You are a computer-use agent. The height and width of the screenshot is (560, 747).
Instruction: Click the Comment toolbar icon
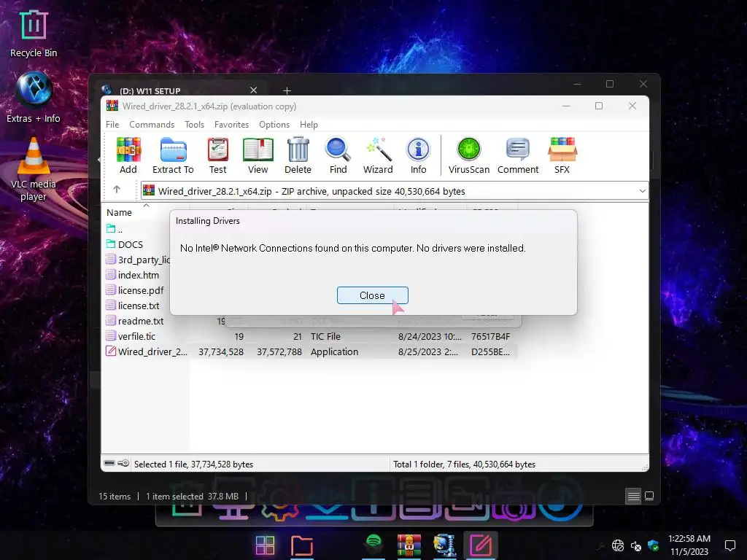coord(518,155)
